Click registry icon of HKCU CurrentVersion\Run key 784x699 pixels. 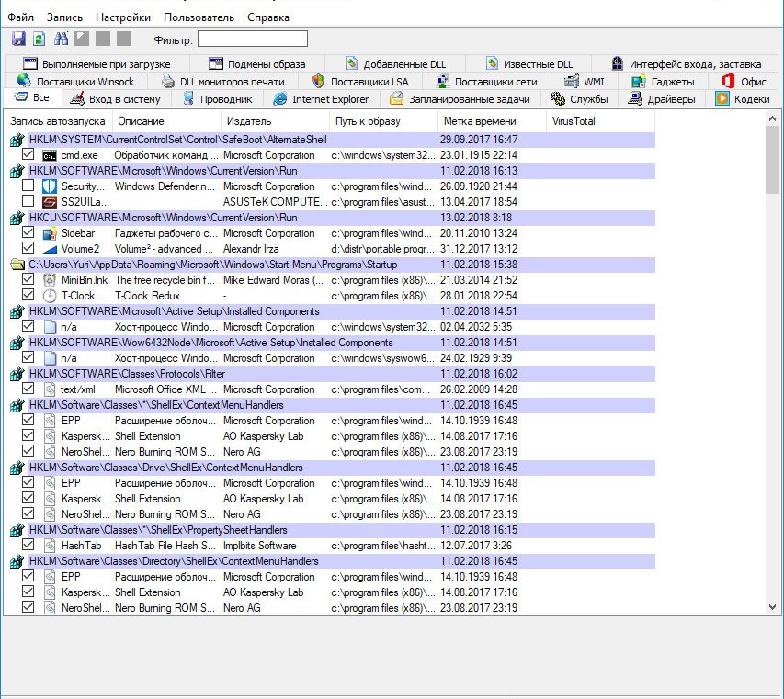click(x=17, y=218)
